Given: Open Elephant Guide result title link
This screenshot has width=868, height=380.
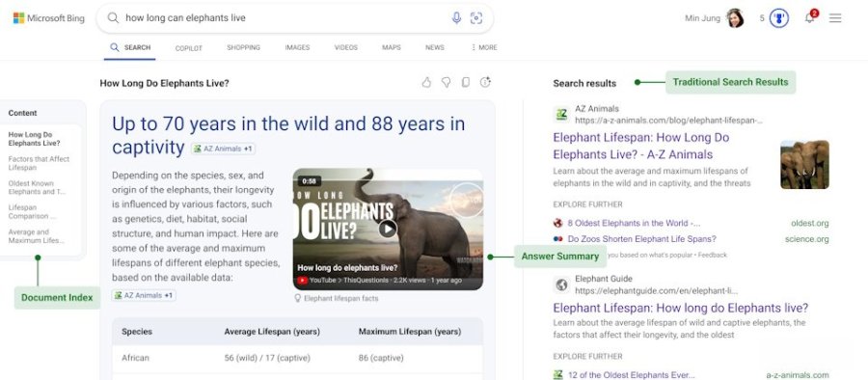Looking at the screenshot, I should 680,308.
